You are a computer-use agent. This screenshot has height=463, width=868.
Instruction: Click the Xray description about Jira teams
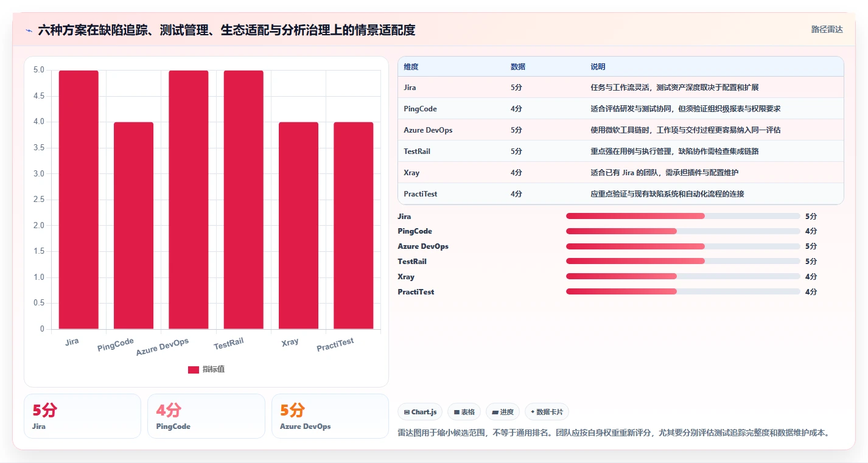coord(665,173)
